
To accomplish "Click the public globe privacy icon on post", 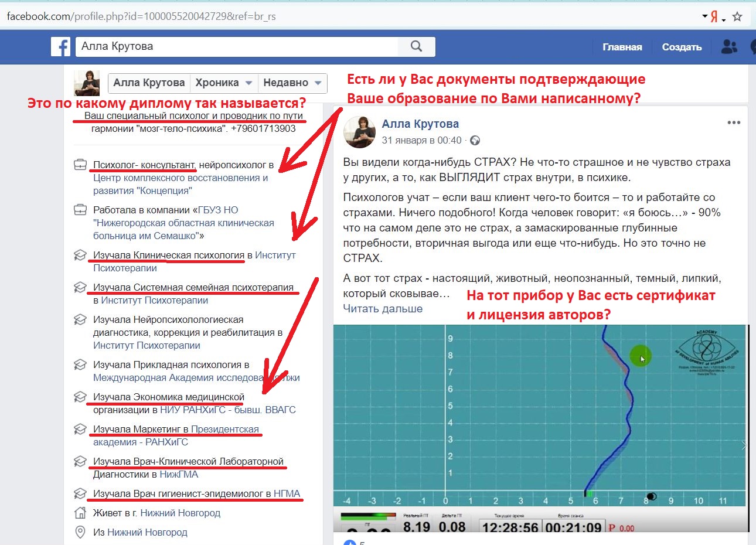I will click(x=475, y=141).
